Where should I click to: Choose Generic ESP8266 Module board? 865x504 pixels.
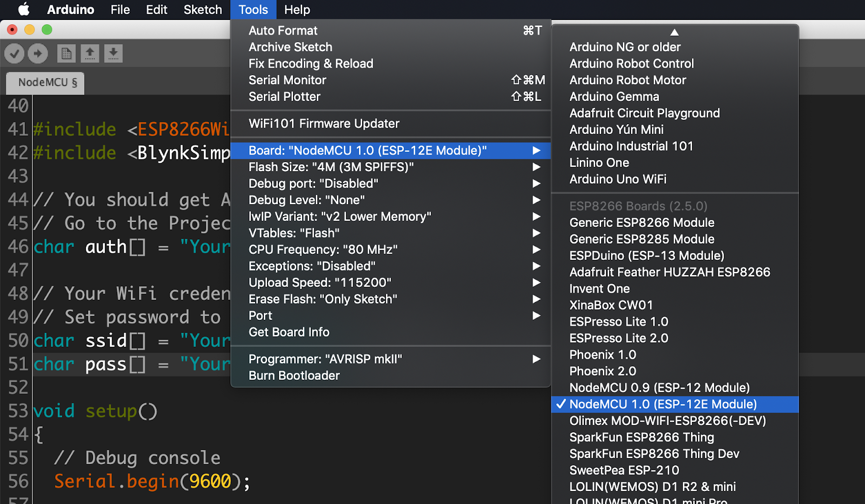(675, 223)
